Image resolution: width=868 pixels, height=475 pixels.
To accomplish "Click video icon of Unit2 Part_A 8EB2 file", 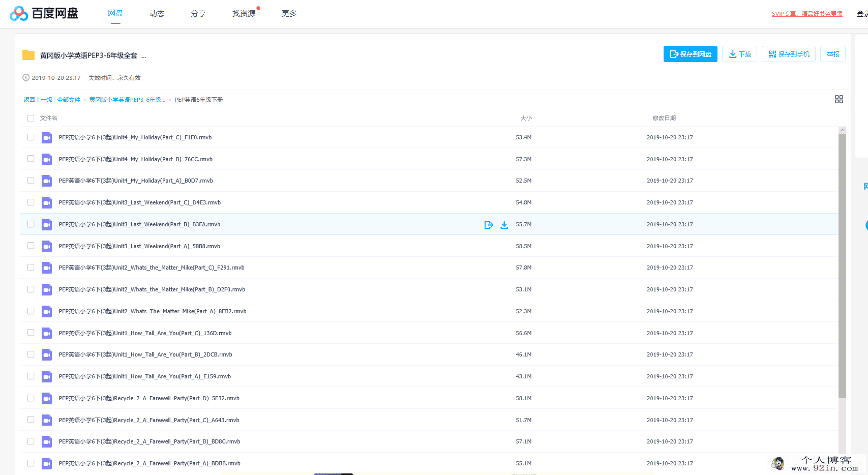I will pos(47,311).
